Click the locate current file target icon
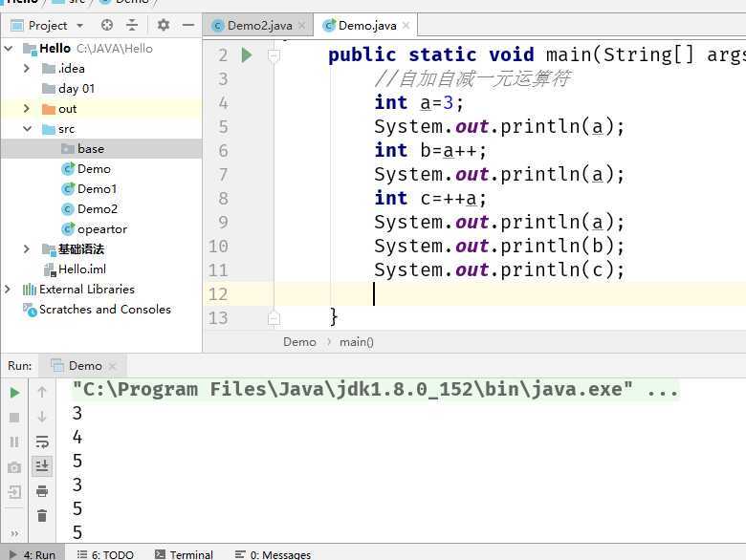Image resolution: width=746 pixels, height=560 pixels. [x=107, y=25]
